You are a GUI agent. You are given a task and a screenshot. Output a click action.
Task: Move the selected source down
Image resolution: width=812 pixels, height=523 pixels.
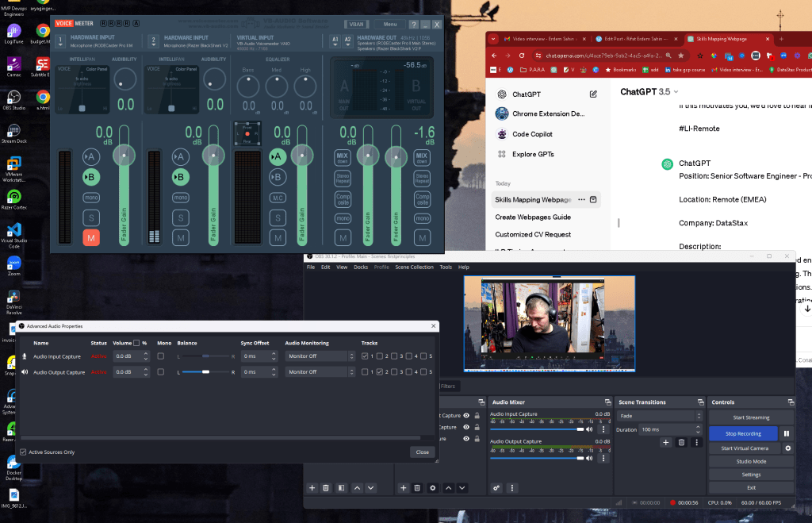click(462, 488)
